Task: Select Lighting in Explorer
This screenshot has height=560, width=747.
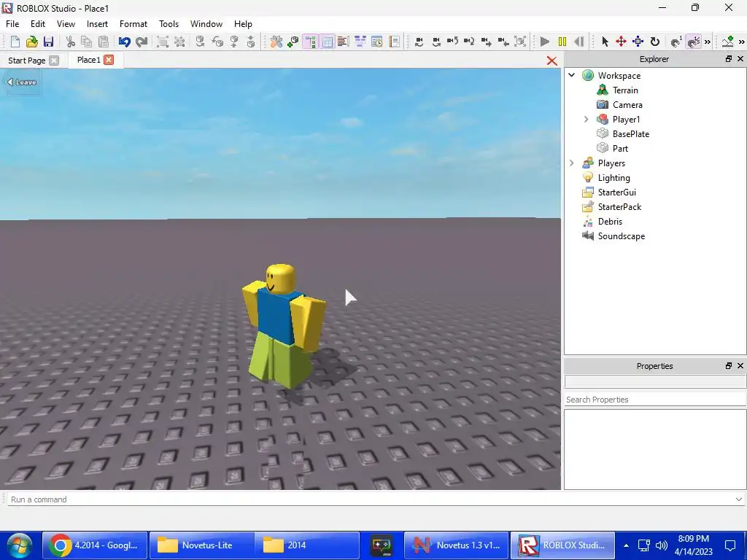Action: tap(614, 178)
